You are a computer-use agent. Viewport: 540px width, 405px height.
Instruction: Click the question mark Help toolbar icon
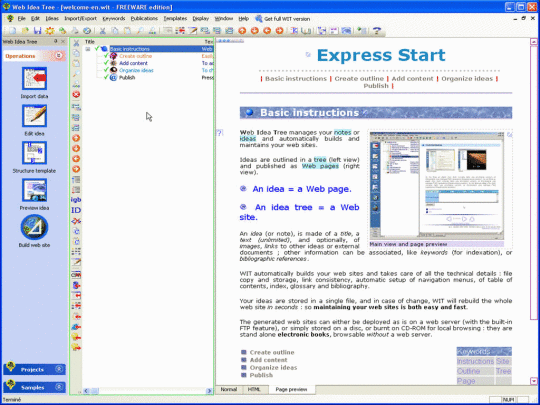377,31
